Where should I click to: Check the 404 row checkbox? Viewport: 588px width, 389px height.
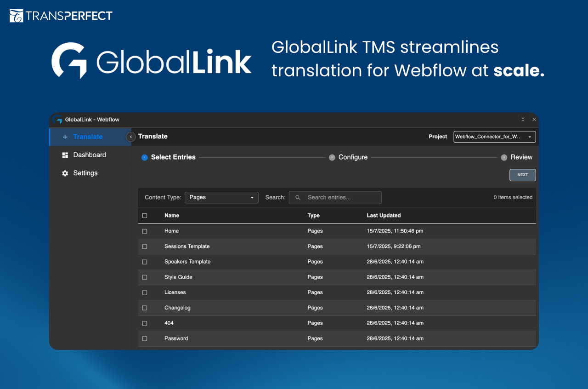[145, 323]
